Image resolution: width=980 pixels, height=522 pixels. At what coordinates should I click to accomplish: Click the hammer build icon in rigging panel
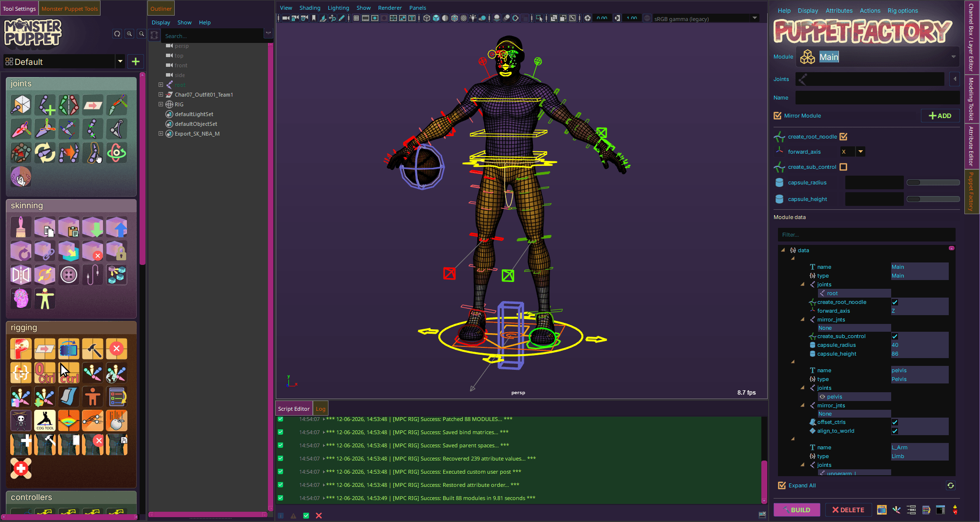pyautogui.click(x=93, y=349)
